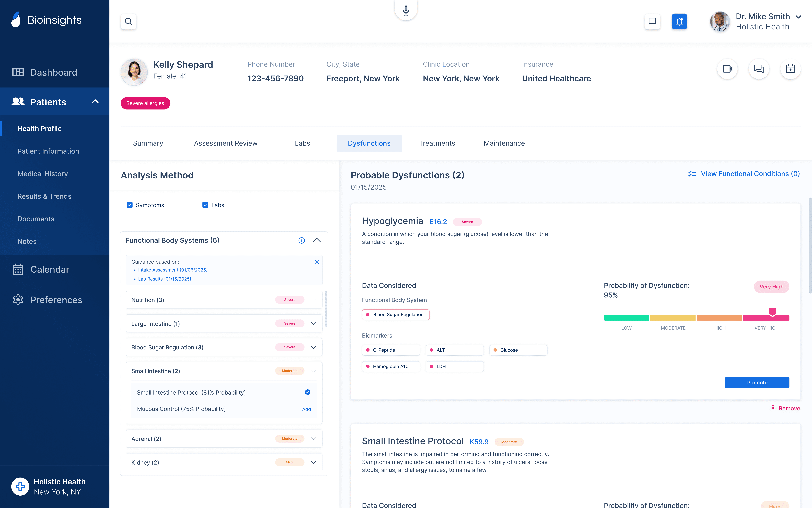Deselect Small Intestine Protocol checkmark
The image size is (812, 508).
pos(308,392)
